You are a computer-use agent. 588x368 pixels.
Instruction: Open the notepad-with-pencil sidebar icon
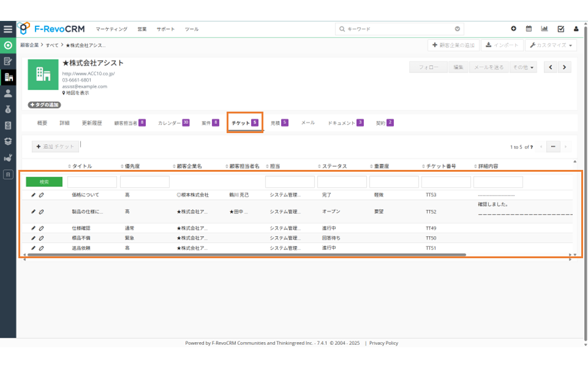click(8, 61)
